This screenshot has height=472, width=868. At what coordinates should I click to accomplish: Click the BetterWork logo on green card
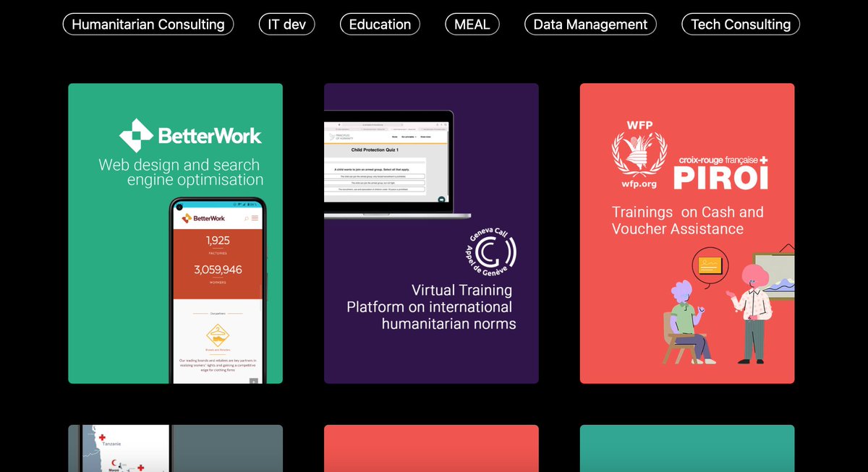coord(190,135)
